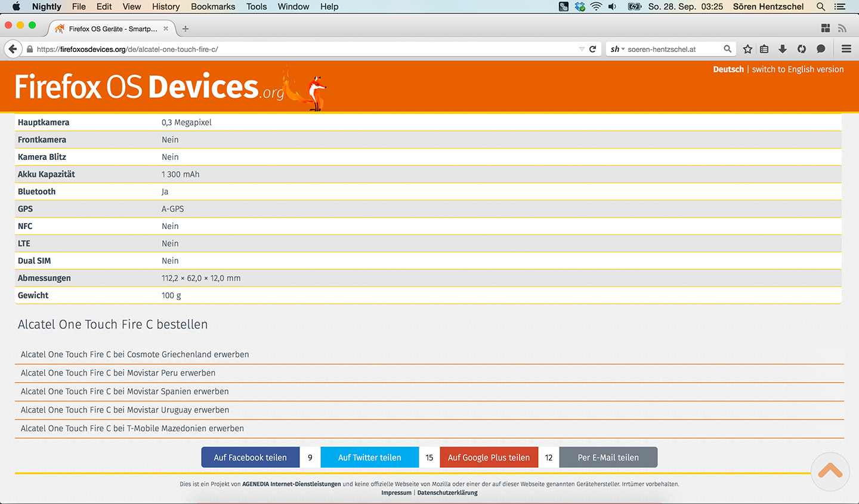Open the search engine selector dropdown

[617, 49]
